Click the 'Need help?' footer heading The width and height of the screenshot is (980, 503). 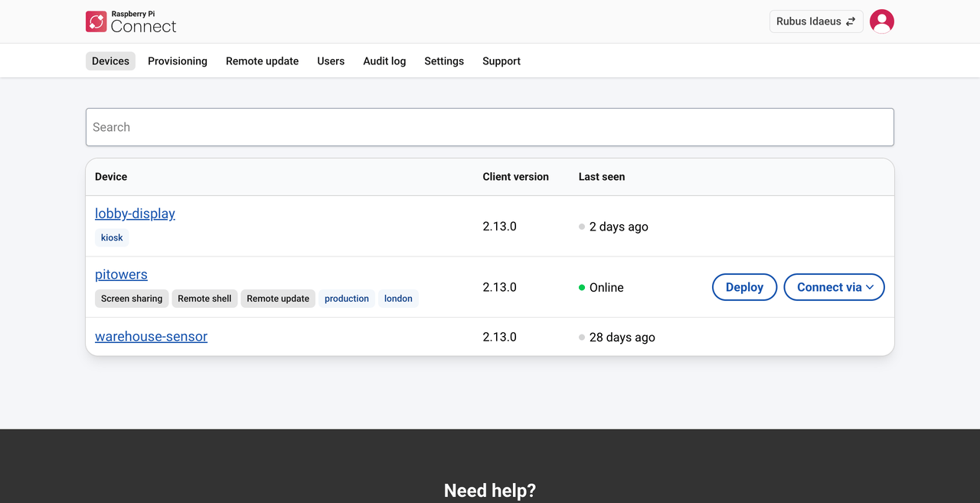pos(490,491)
